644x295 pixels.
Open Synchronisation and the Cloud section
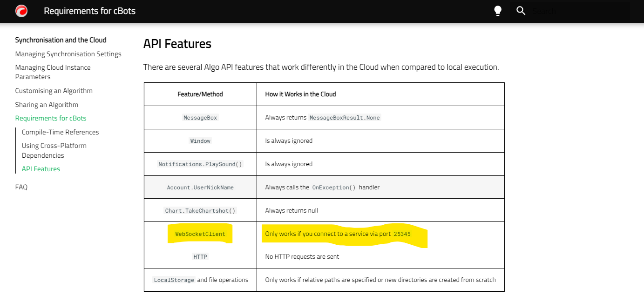pyautogui.click(x=61, y=40)
